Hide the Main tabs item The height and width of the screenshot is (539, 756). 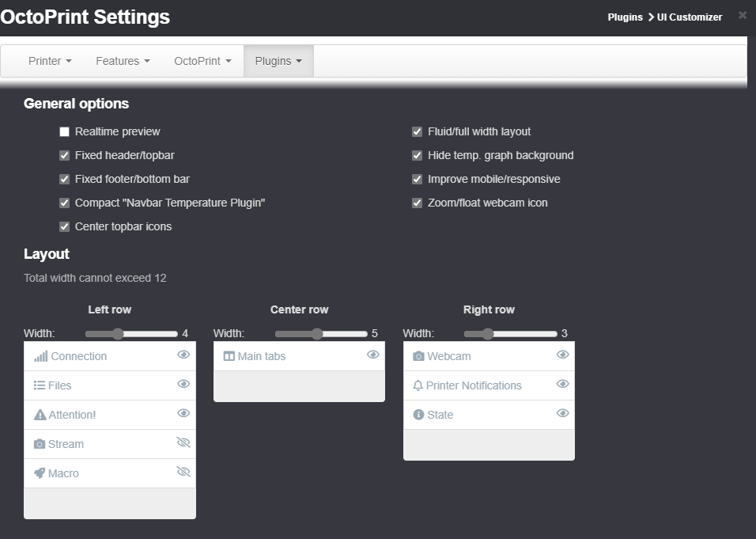click(372, 355)
